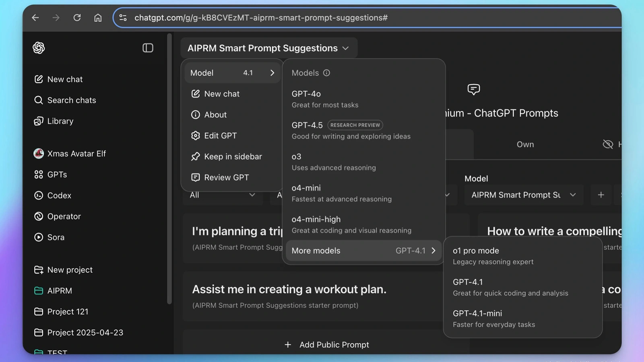Screen dimensions: 644x362
Task: Open Project 121 folder
Action: point(62,312)
